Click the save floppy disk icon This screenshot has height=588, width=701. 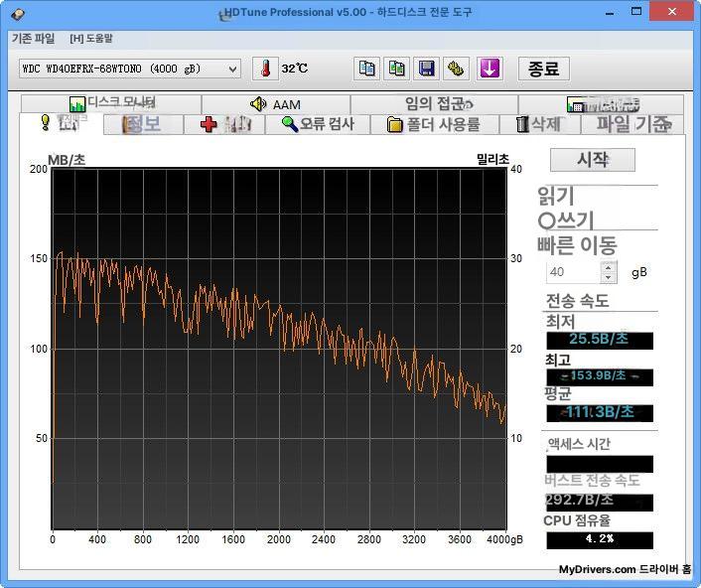click(427, 69)
